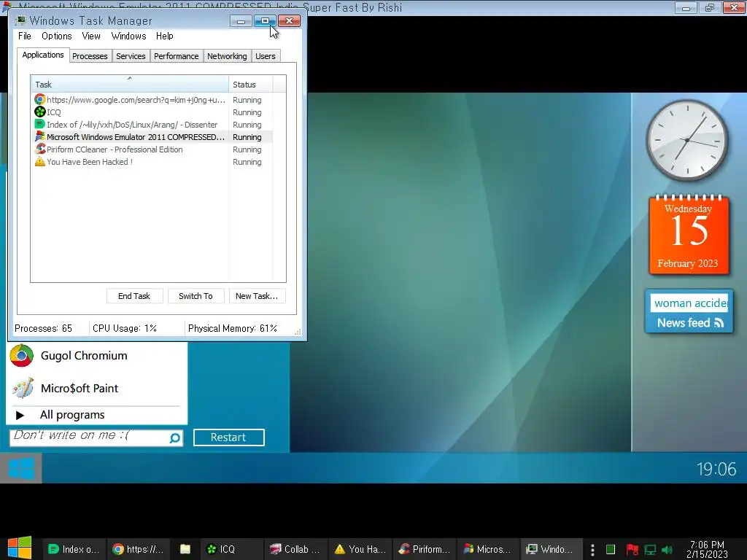Click the search magnifier icon in start menu
The width and height of the screenshot is (747, 560).
tap(175, 437)
